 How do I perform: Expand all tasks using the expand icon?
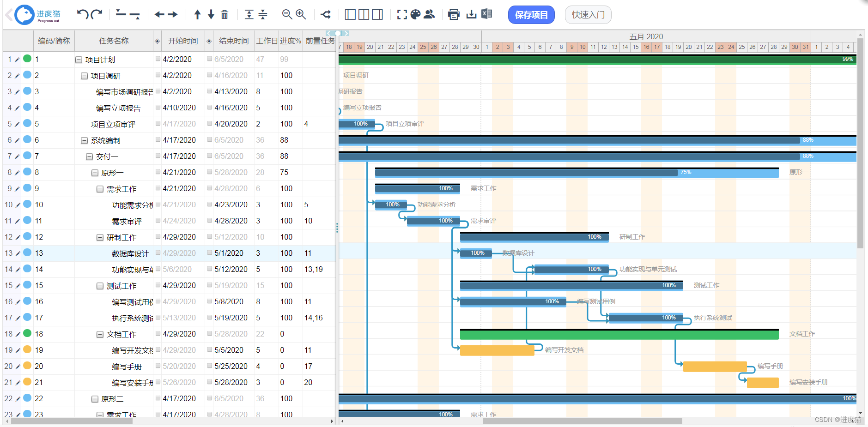249,15
